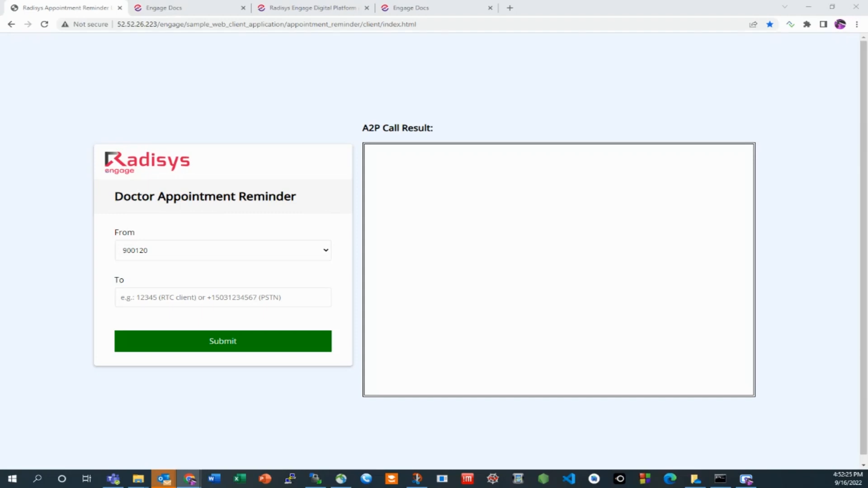Click the dropdown arrow on From field

coord(325,250)
